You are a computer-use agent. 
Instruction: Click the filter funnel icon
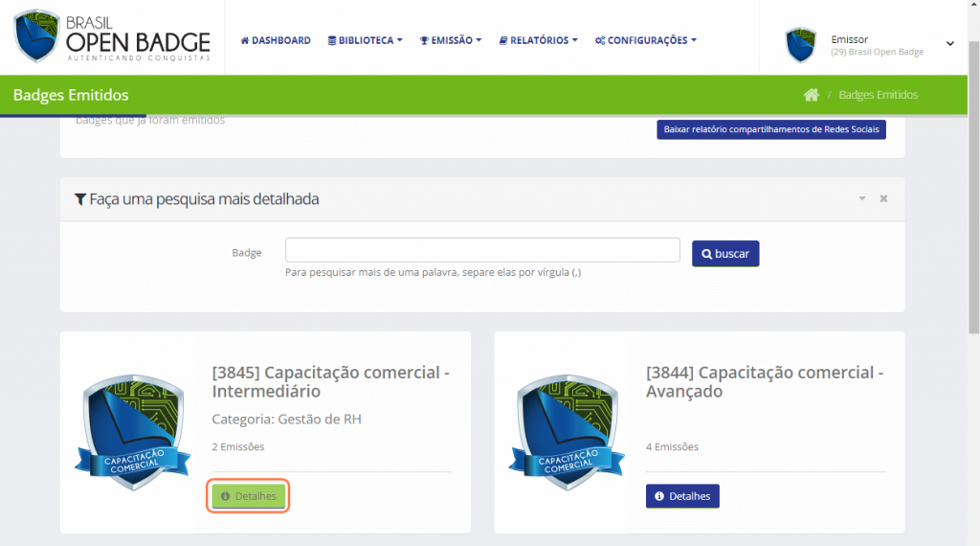80,199
